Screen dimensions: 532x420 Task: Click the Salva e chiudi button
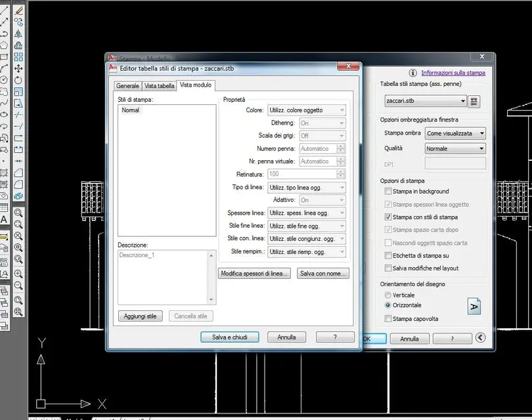click(x=230, y=337)
